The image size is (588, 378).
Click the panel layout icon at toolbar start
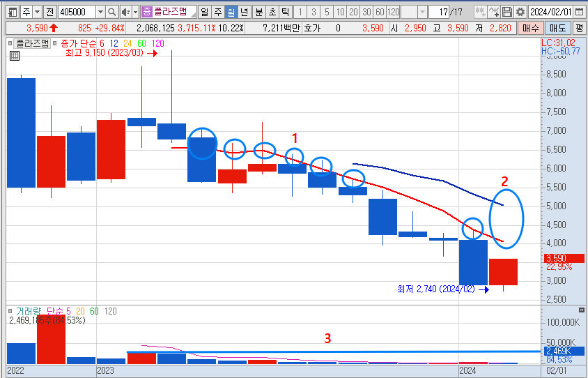(x=13, y=12)
